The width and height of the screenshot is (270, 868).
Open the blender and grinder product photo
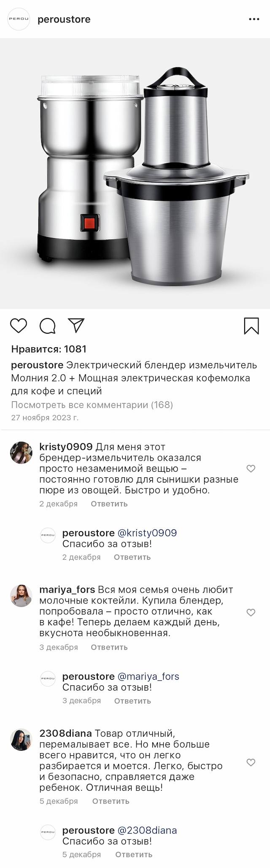135,174
